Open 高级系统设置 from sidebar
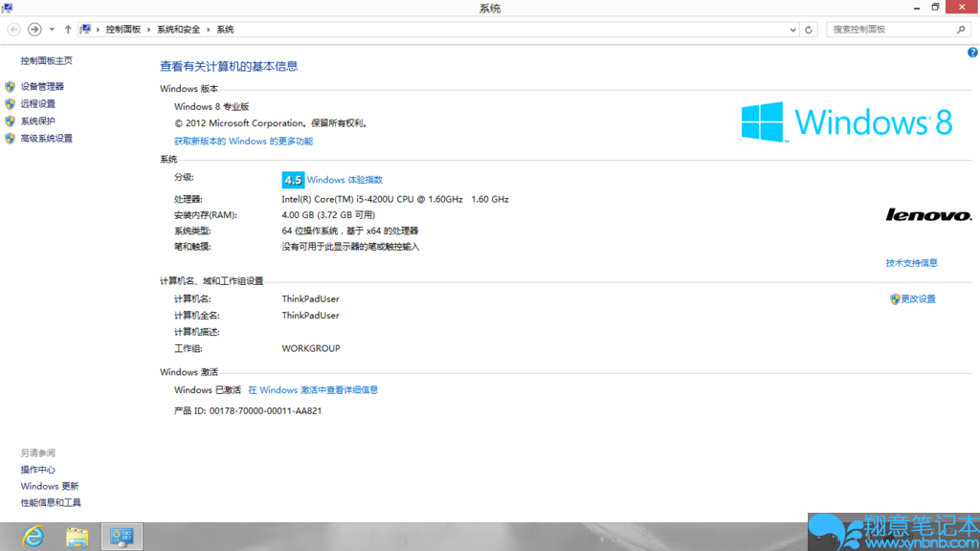Viewport: 980px width, 551px height. 46,138
